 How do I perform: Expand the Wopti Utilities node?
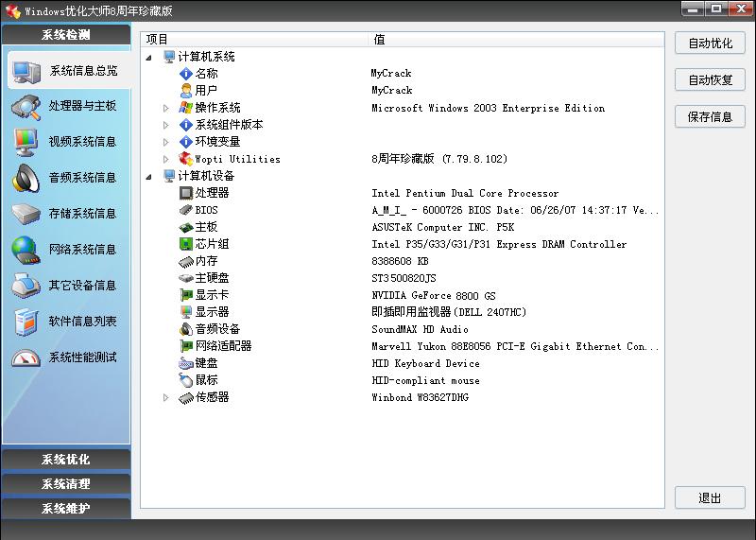pos(166,159)
